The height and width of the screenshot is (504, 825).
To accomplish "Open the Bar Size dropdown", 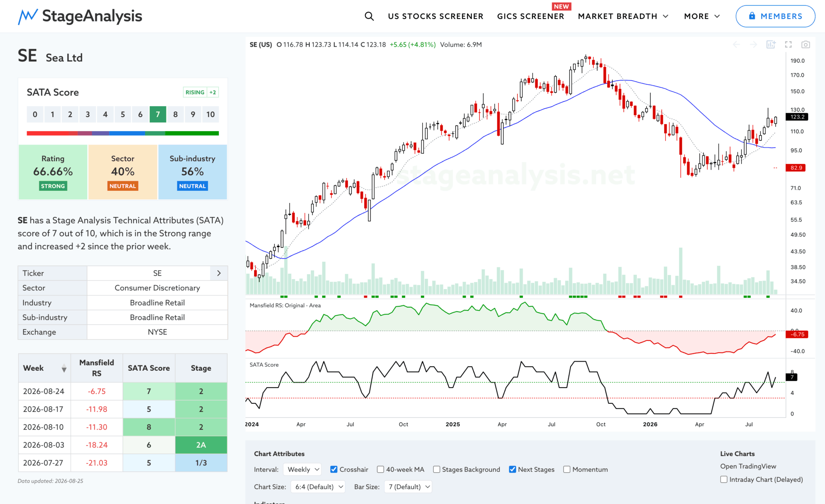I will [x=408, y=487].
